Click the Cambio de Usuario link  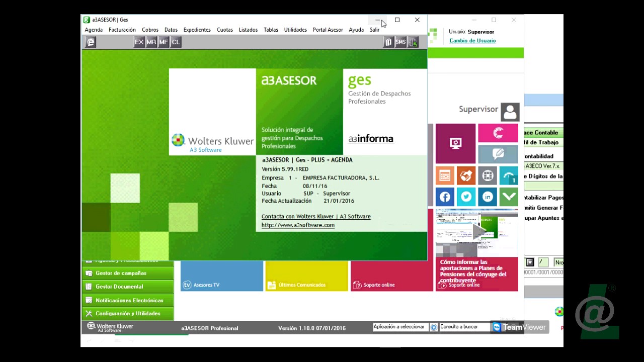[472, 41]
